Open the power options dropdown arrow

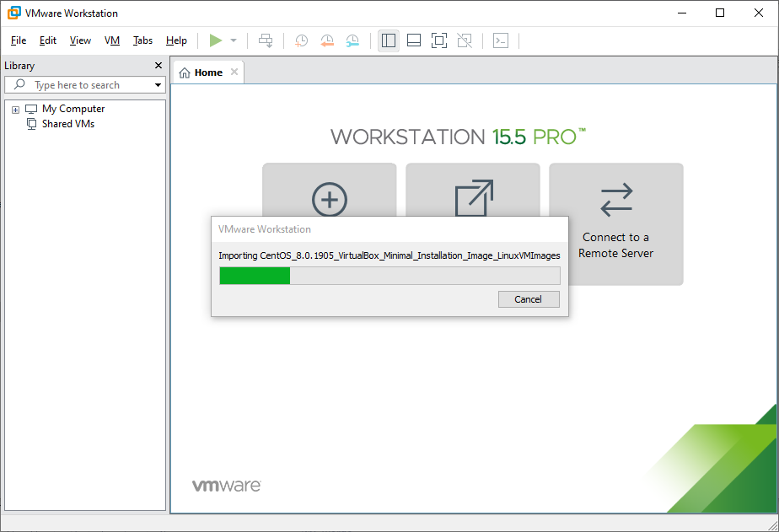(234, 40)
